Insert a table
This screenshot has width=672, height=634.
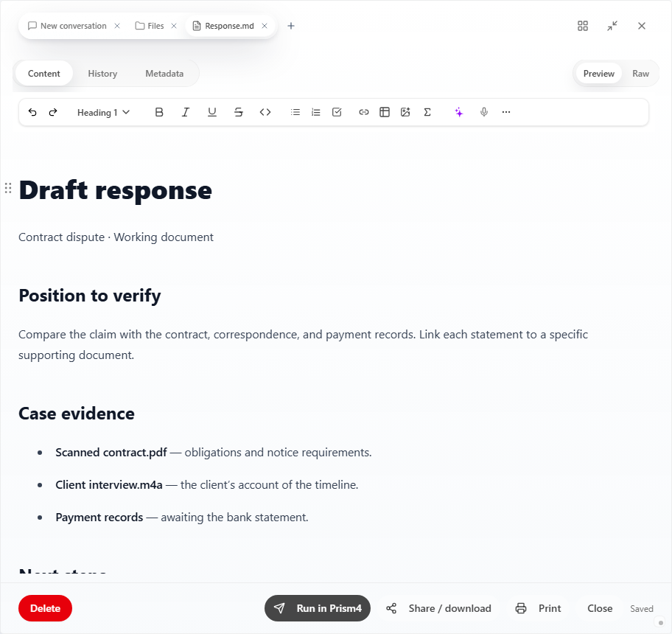tap(385, 112)
